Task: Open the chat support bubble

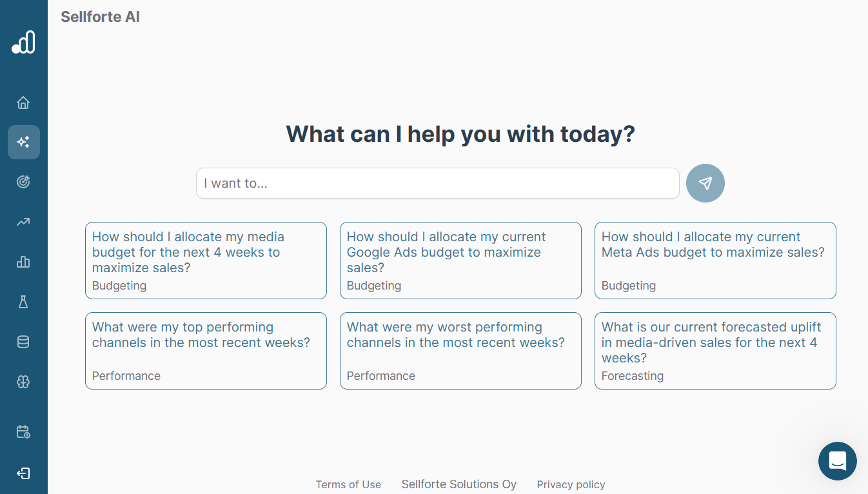Action: tap(837, 461)
